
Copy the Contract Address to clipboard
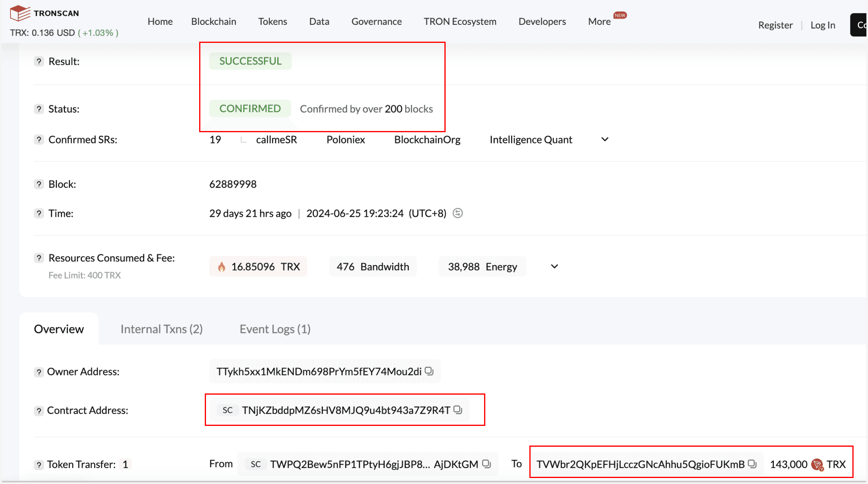tap(458, 410)
